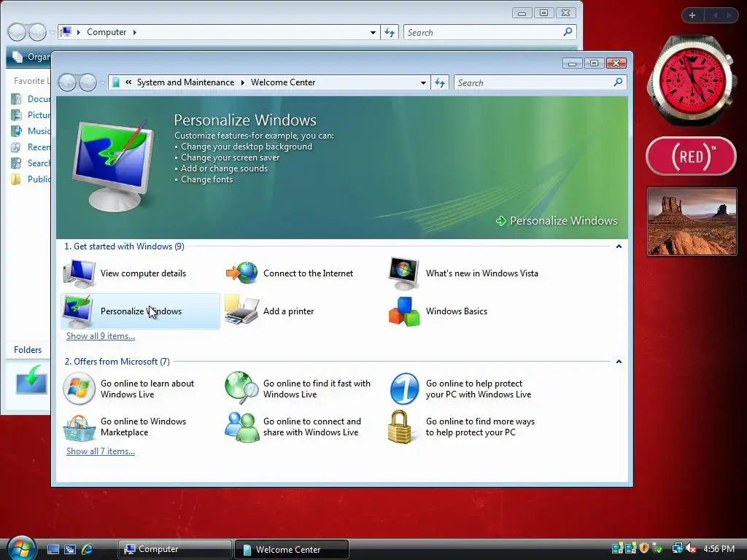Switch to Computer taskbar button
Viewport: 747px width, 560px height.
coord(174,549)
